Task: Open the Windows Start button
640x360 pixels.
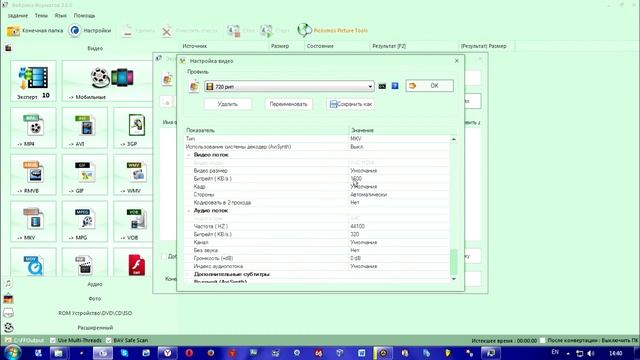Action: [11, 353]
